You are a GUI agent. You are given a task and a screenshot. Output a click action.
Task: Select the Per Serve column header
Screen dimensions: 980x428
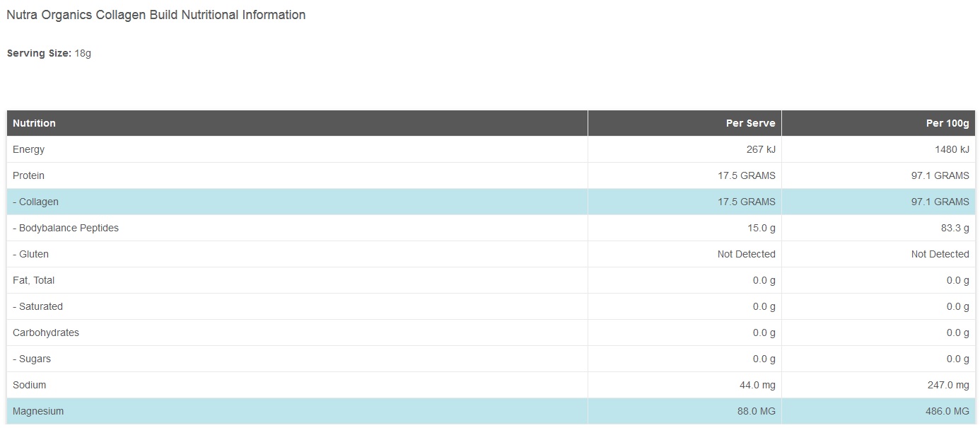click(x=750, y=123)
